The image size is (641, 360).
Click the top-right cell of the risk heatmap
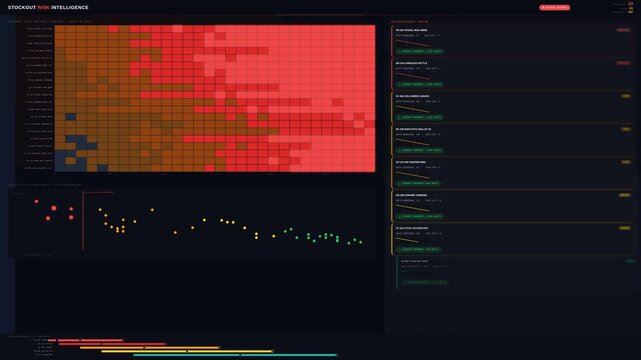[x=370, y=29]
